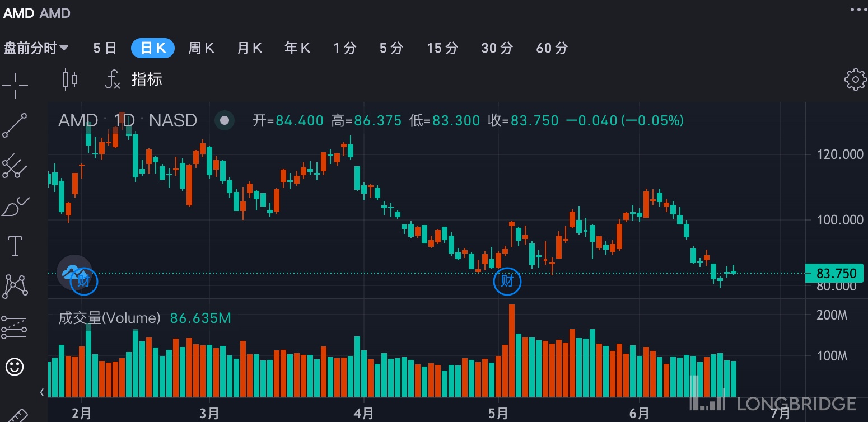This screenshot has width=868, height=422.
Task: Click the earnings marker near February
Action: [x=84, y=281]
